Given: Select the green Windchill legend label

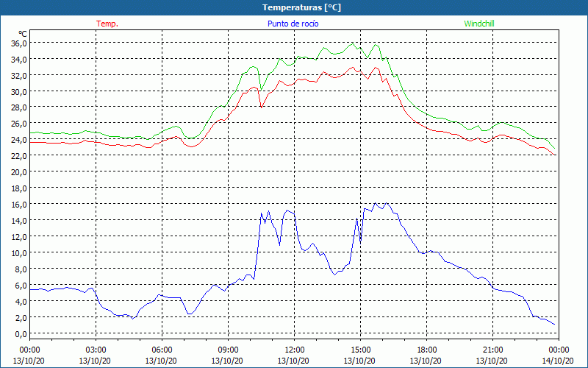Looking at the screenshot, I should tap(479, 24).
